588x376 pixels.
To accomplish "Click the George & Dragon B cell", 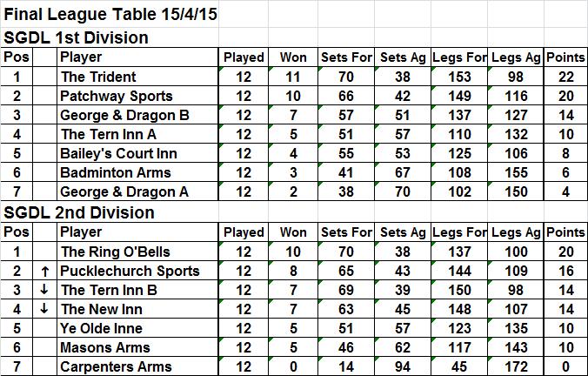I will click(x=124, y=115).
